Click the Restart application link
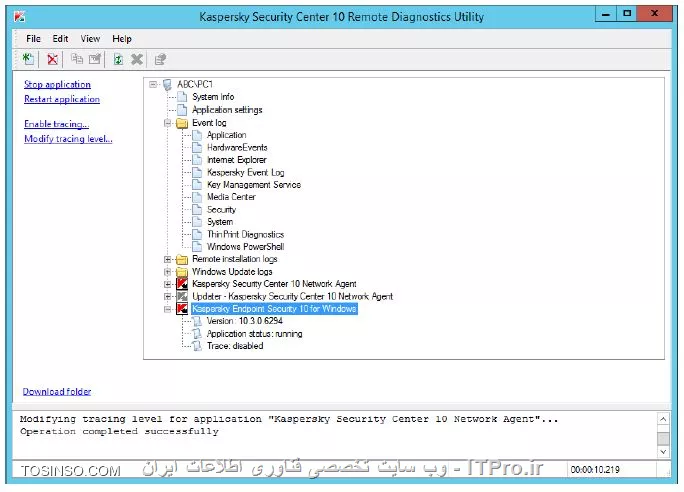The width and height of the screenshot is (684, 492). tap(62, 99)
